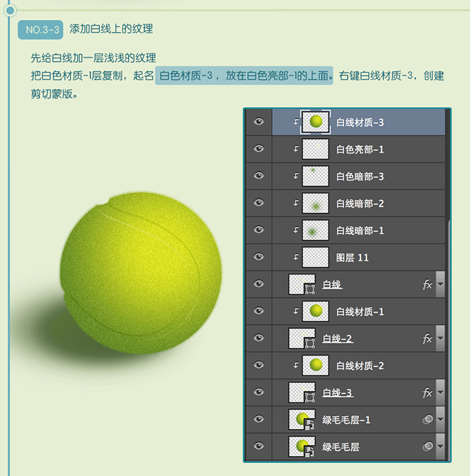The height and width of the screenshot is (476, 470).
Task: Expand layer effects of 白线 layer
Action: 440,285
